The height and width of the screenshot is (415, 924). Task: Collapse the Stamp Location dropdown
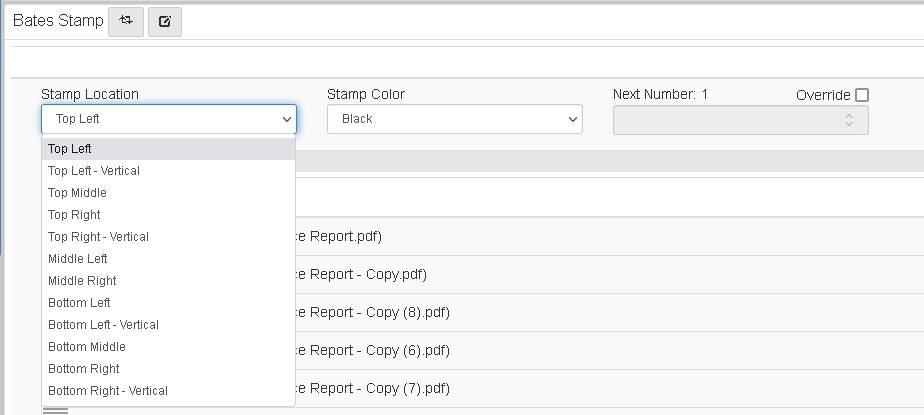pos(168,119)
